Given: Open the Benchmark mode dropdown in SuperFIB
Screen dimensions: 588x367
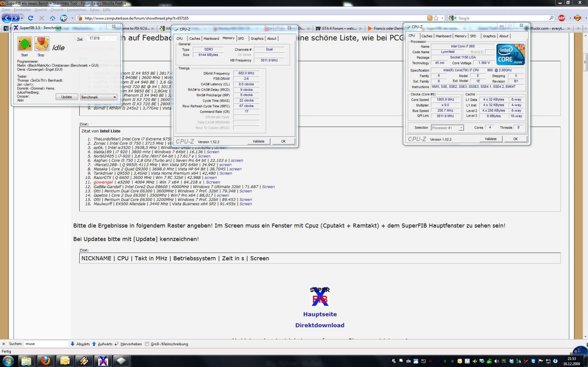Looking at the screenshot, I should pos(98,97).
